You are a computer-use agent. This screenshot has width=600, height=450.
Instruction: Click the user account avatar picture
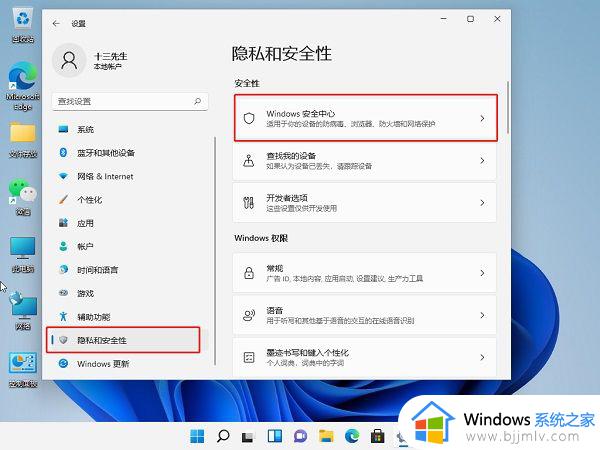point(70,61)
